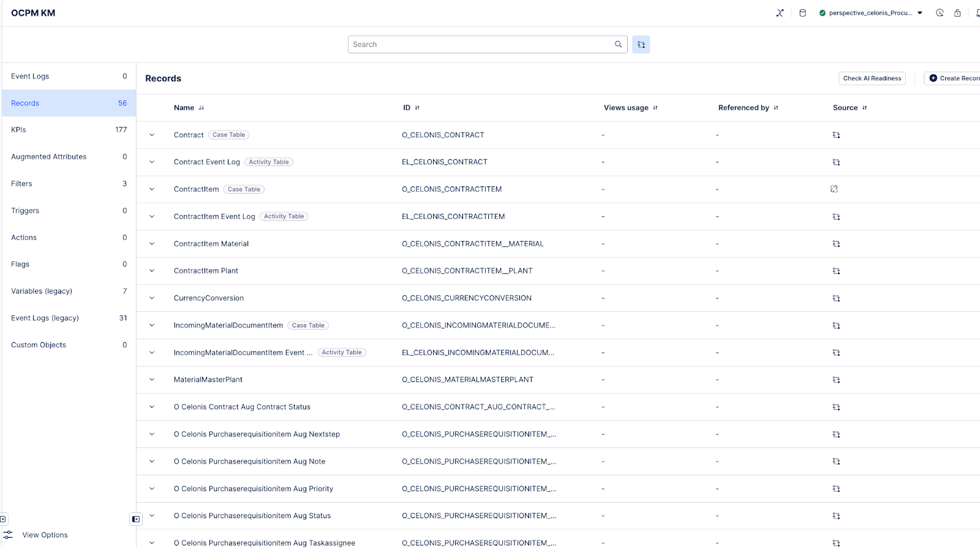980x548 pixels.
Task: Expand the MaterialMasterPlant record row
Action: coord(152,380)
